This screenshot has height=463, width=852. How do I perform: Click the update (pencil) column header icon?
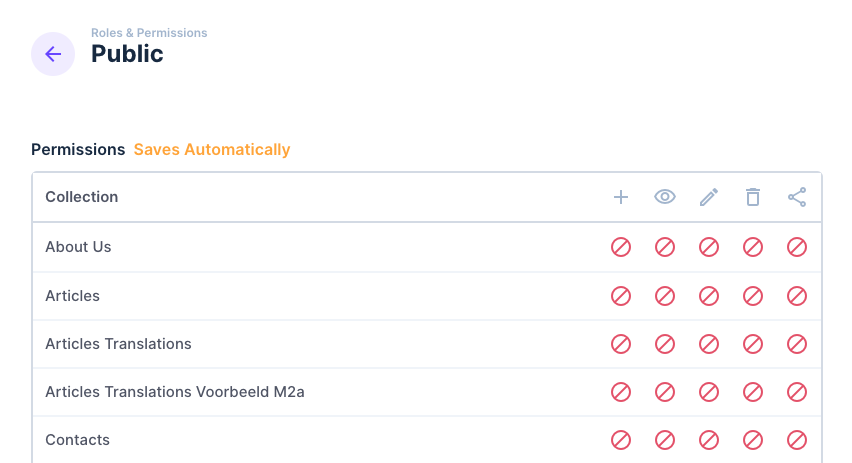709,197
